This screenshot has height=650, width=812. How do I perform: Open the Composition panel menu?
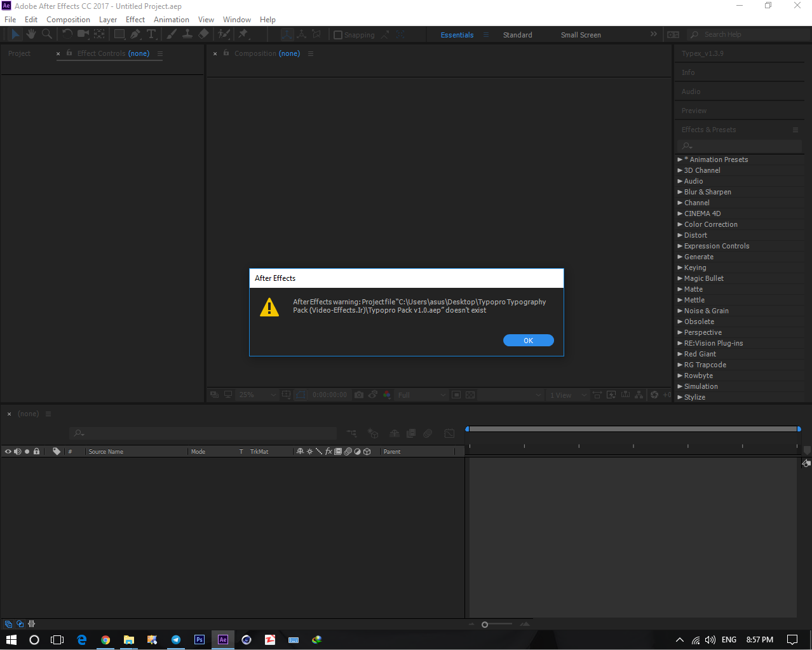[311, 53]
